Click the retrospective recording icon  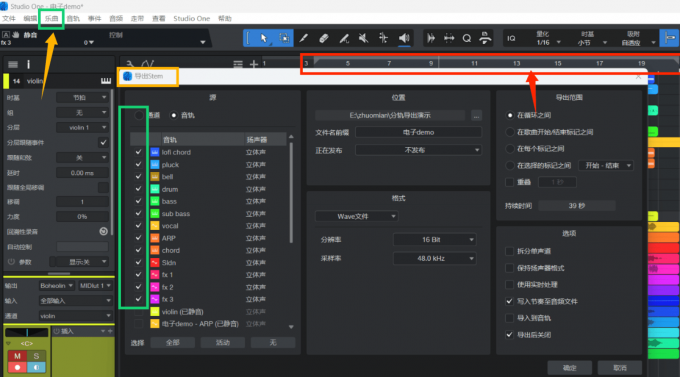[x=103, y=231]
